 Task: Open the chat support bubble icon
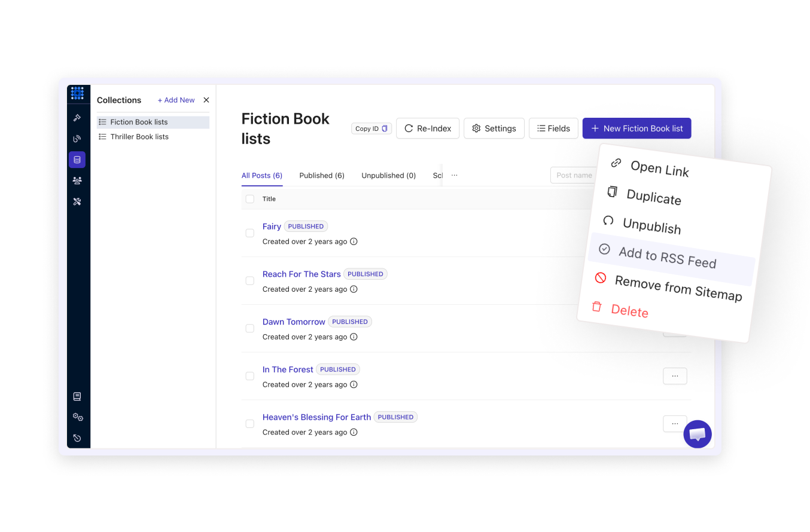pyautogui.click(x=698, y=434)
